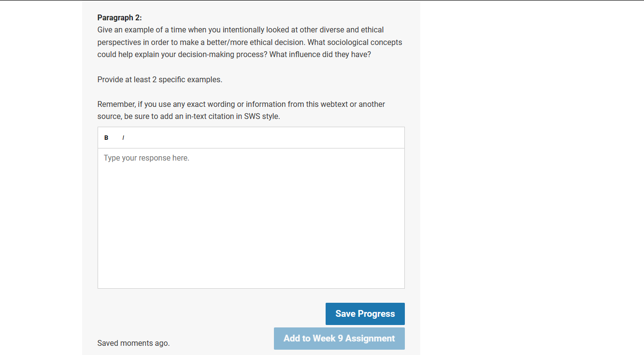The image size is (644, 355).
Task: Click the center of the blank response field
Action: [x=251, y=218]
